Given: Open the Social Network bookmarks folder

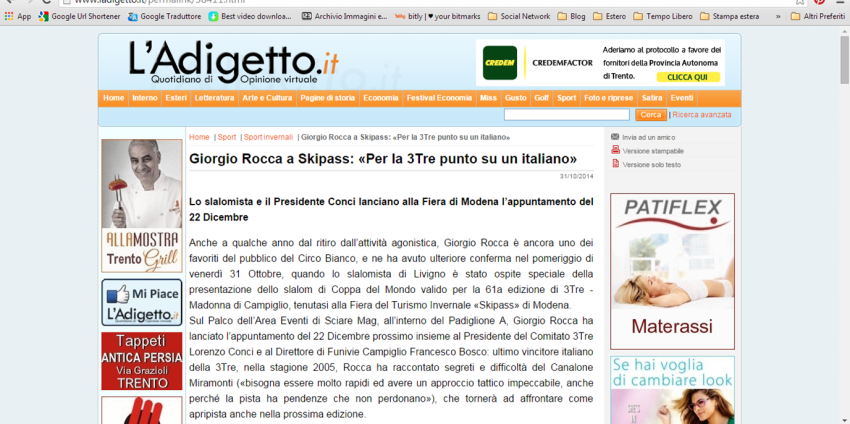Looking at the screenshot, I should (519, 16).
